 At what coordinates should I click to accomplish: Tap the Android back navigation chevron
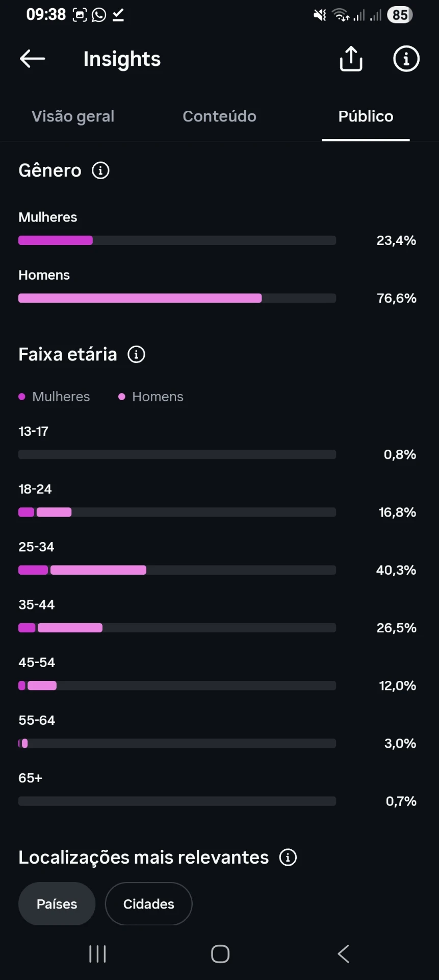pyautogui.click(x=344, y=953)
